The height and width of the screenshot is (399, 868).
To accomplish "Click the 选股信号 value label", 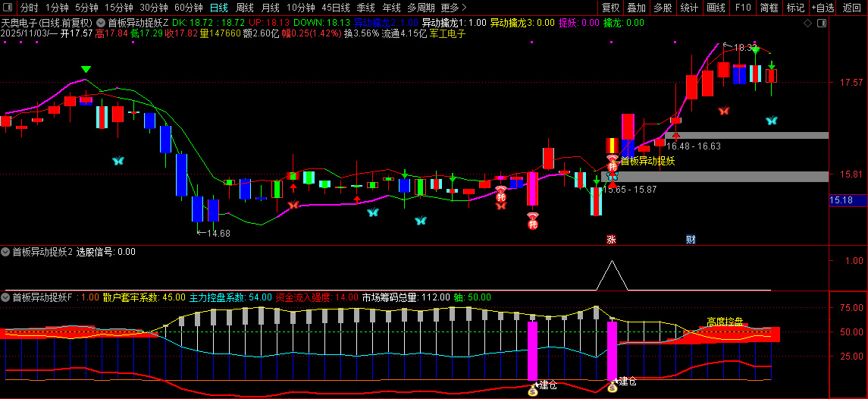I will pyautogui.click(x=105, y=252).
